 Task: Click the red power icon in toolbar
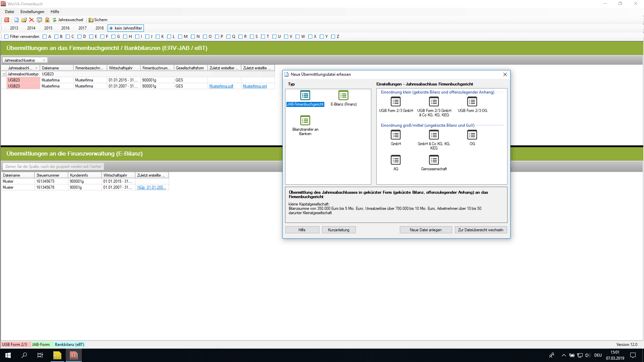(7, 20)
